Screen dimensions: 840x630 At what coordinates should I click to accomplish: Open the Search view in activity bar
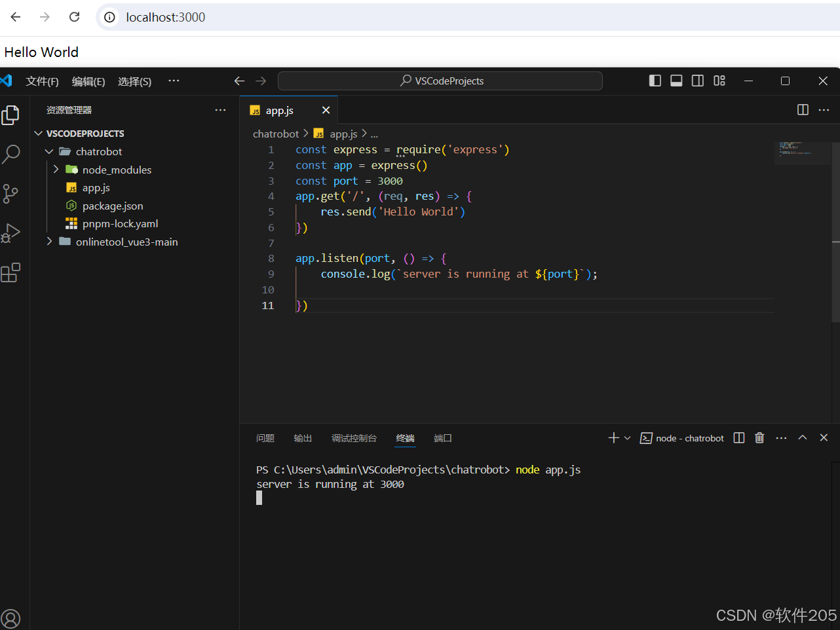[11, 154]
